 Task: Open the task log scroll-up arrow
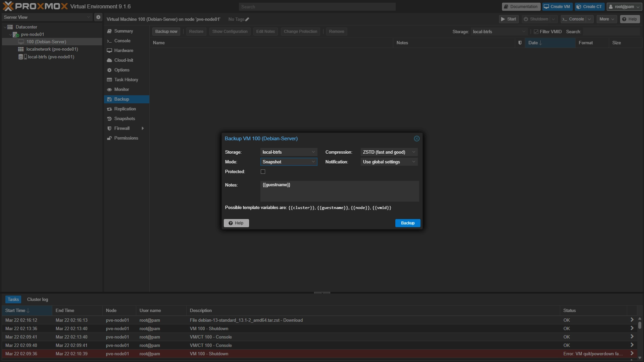click(x=640, y=318)
